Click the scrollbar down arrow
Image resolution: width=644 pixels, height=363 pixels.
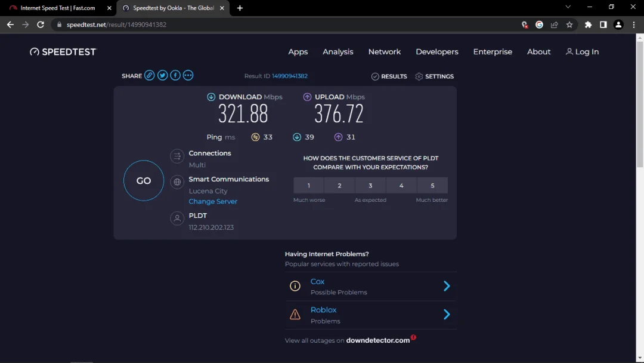click(x=640, y=358)
